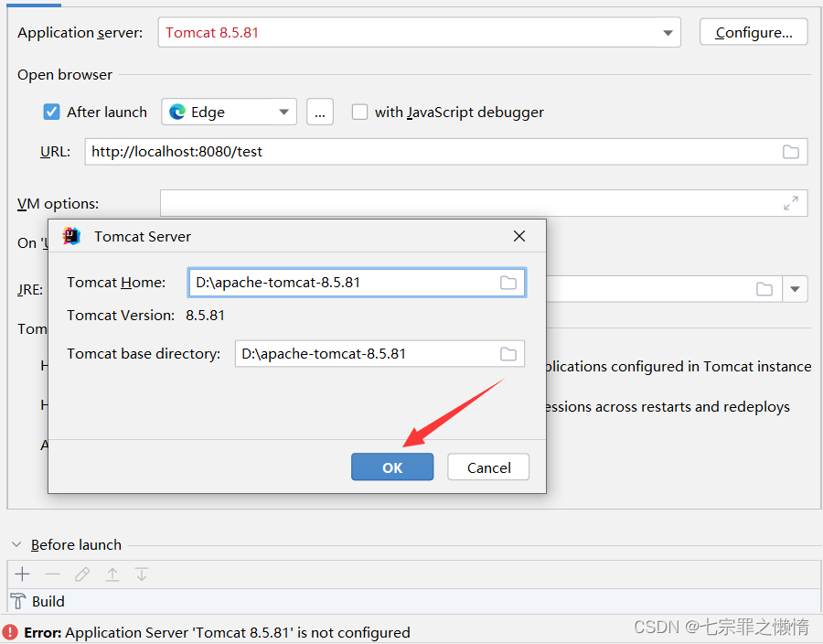
Task: Click the Configure... button
Action: [754, 33]
